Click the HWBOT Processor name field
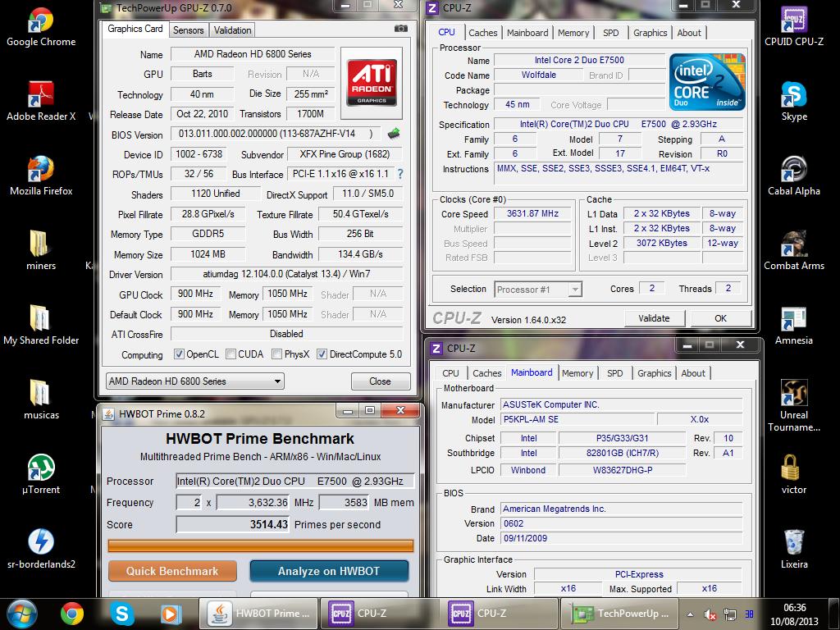 point(295,481)
